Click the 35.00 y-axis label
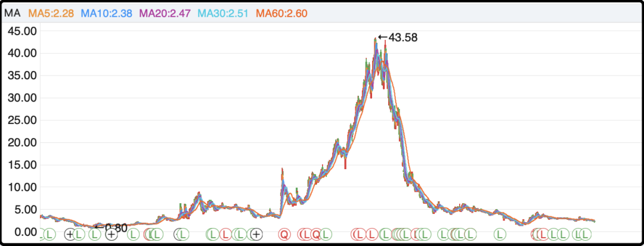The image size is (644, 246). [21, 76]
